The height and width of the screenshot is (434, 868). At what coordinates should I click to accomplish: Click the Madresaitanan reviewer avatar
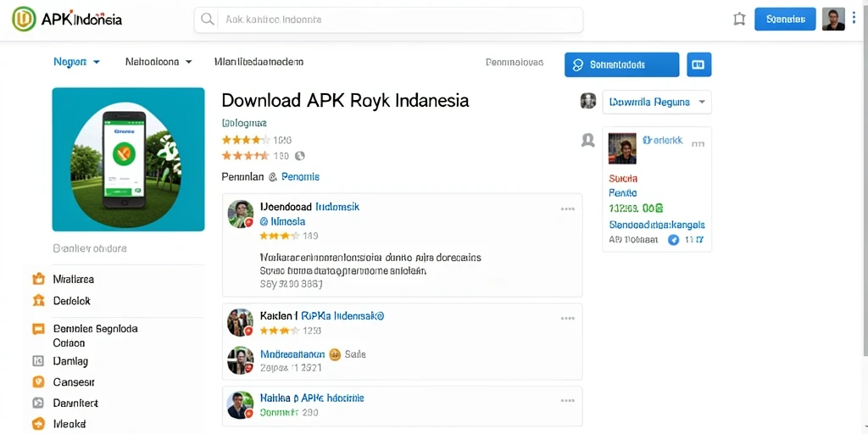coord(240,359)
